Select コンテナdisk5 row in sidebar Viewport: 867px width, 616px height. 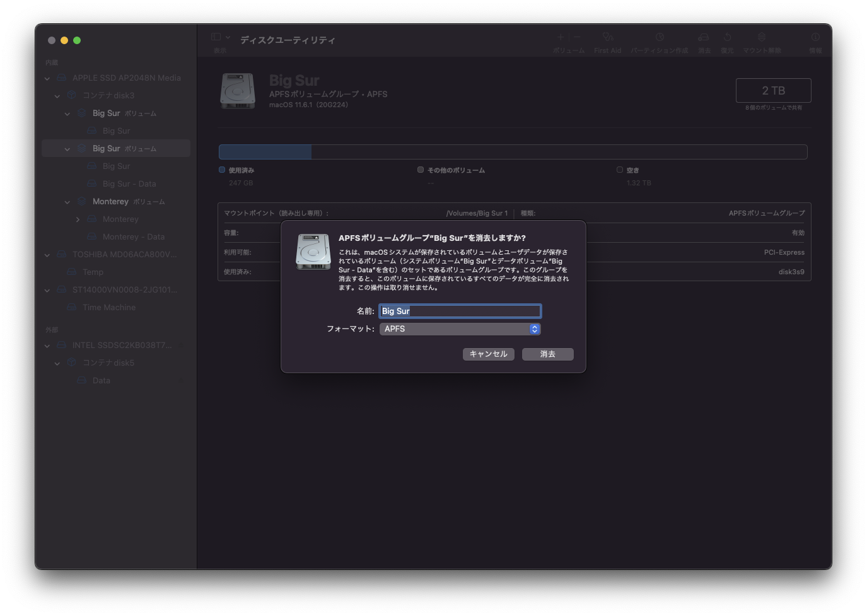click(x=116, y=363)
